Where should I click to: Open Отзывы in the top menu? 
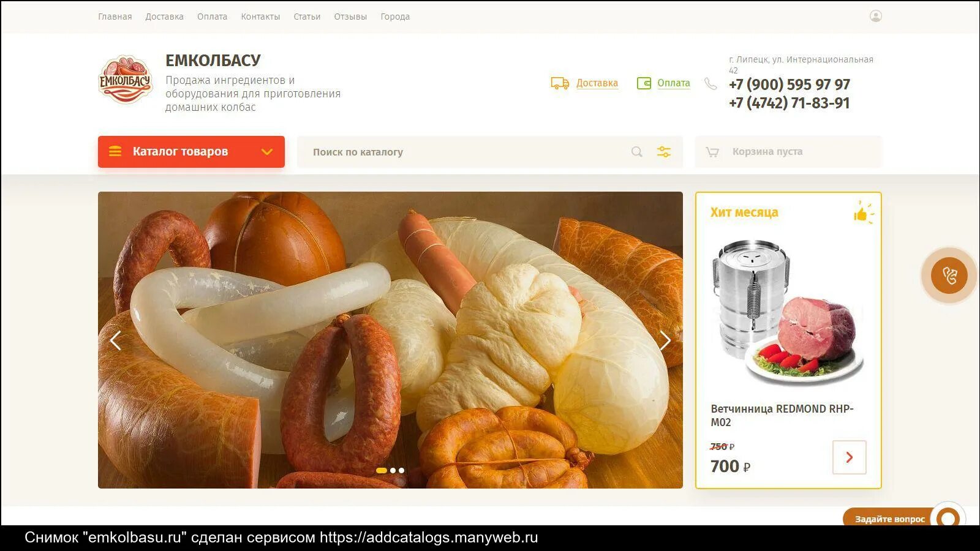click(x=350, y=17)
